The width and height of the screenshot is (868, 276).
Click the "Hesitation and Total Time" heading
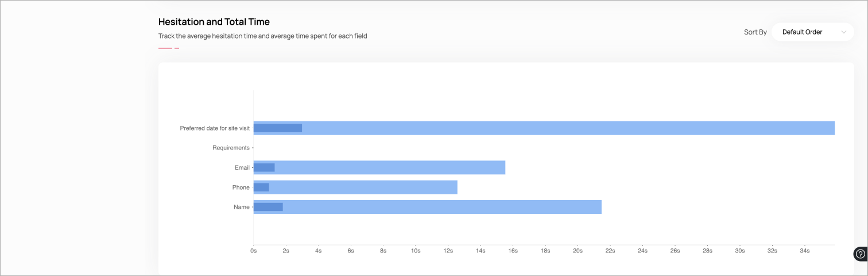214,22
